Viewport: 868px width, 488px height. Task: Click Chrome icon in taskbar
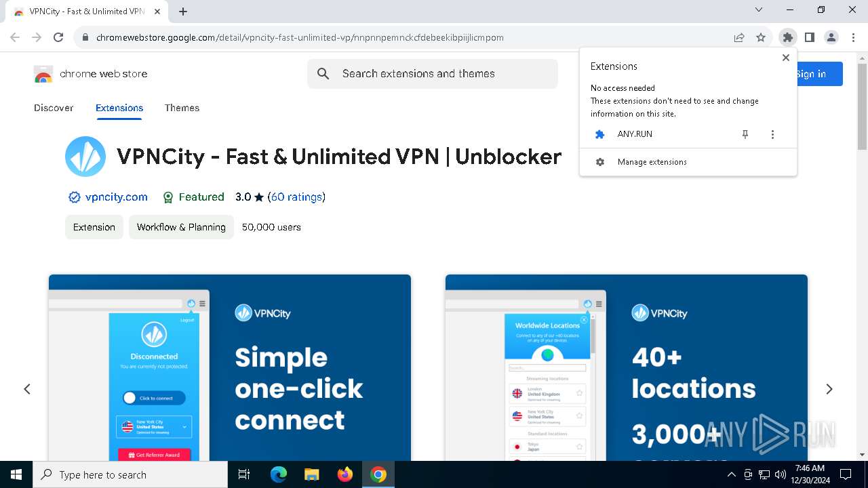point(378,474)
